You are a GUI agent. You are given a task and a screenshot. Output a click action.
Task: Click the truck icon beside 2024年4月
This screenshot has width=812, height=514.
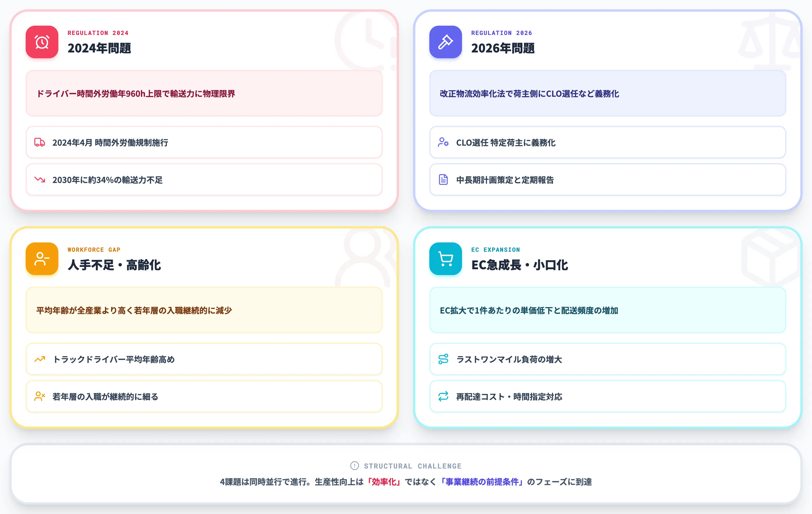tap(40, 142)
